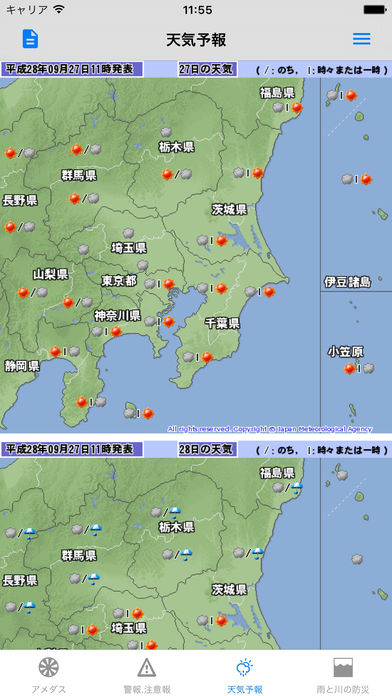The image size is (392, 696).
Task: Tap the sun icon above 長野県 on the 27日 map
Action: tap(10, 153)
